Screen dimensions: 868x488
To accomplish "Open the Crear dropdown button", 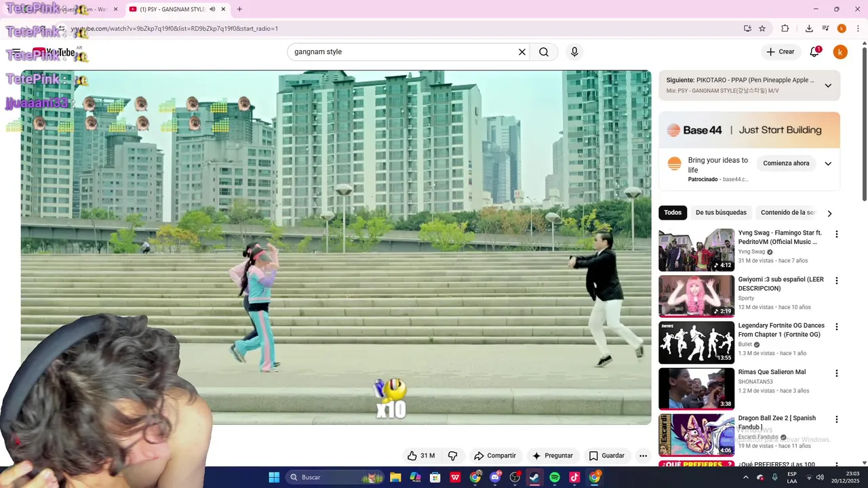I will [780, 52].
